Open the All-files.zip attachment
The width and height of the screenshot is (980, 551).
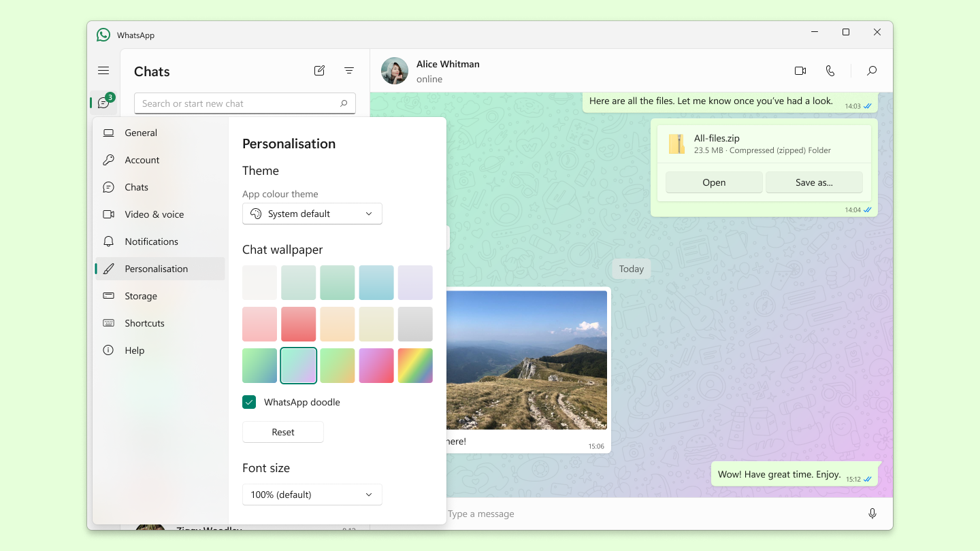pyautogui.click(x=714, y=182)
